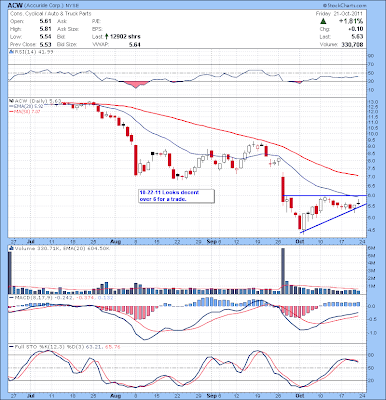
Task: Click the blue line marker beside EMA(20)
Action: [11, 106]
